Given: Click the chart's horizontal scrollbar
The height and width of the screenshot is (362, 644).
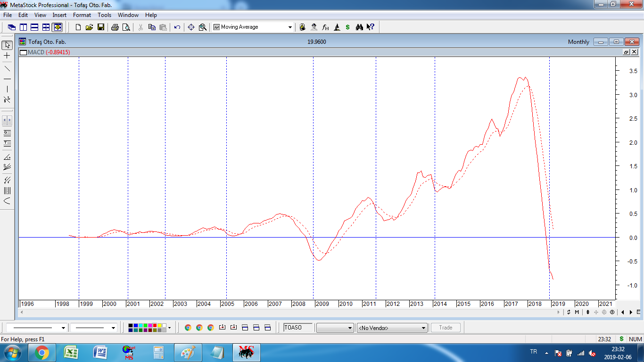Looking at the screenshot, I should point(290,312).
